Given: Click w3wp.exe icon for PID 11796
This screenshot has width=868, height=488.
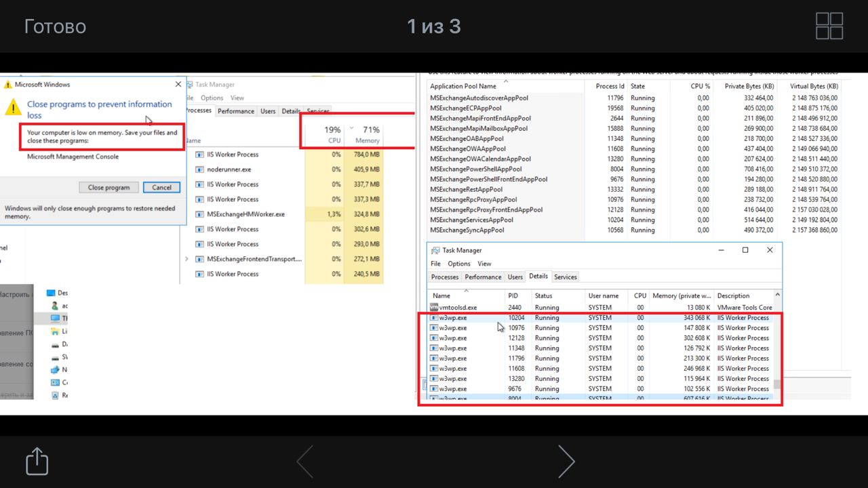Looking at the screenshot, I should (x=434, y=359).
